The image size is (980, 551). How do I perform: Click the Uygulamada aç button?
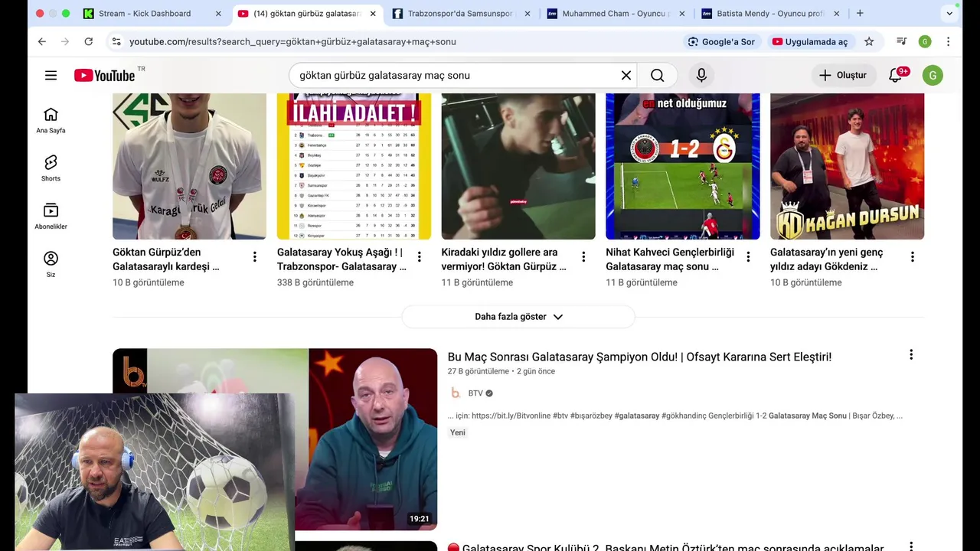(x=809, y=41)
